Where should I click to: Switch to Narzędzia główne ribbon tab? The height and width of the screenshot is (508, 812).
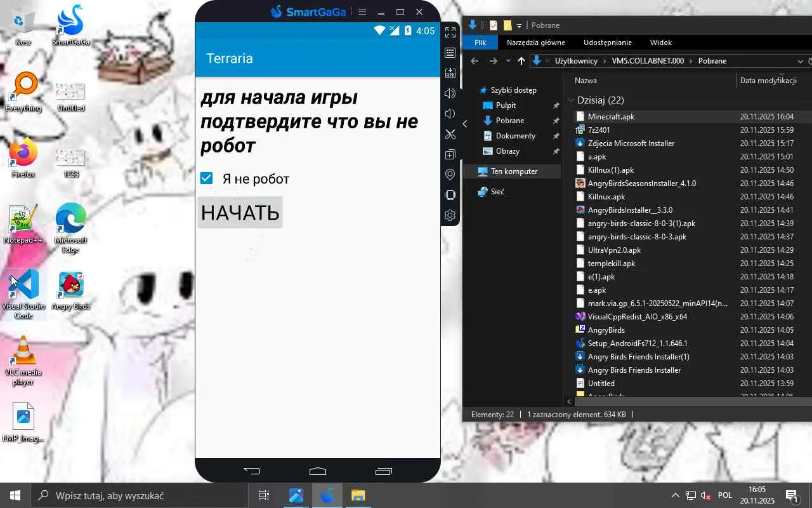tap(536, 43)
